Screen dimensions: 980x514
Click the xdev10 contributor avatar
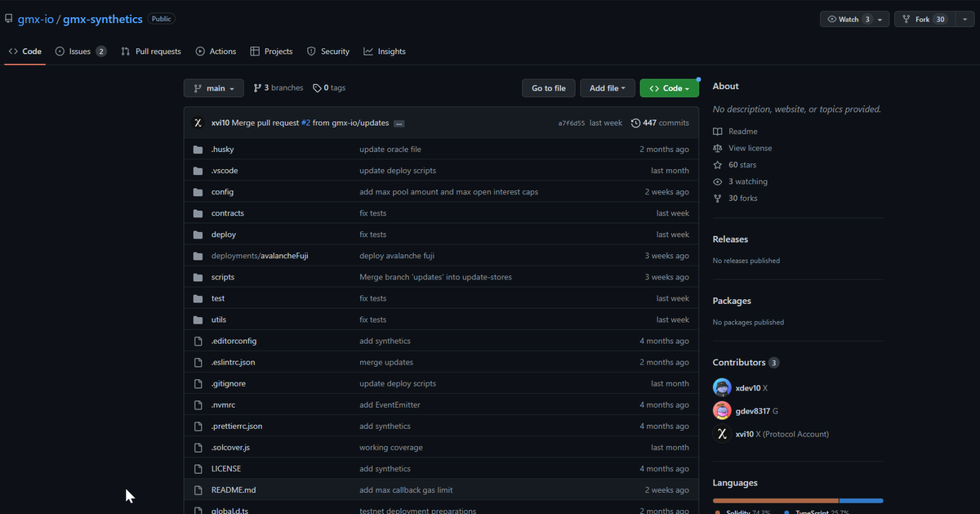click(722, 387)
